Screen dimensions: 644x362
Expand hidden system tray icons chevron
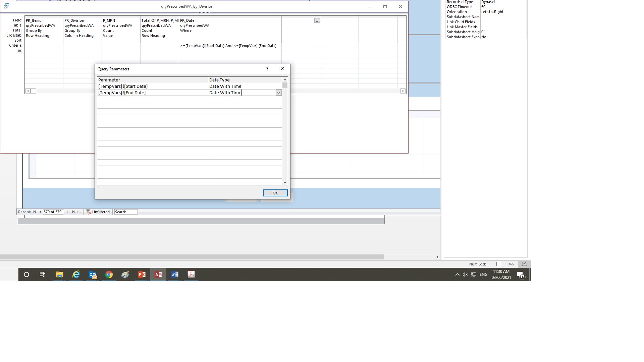[x=457, y=275]
